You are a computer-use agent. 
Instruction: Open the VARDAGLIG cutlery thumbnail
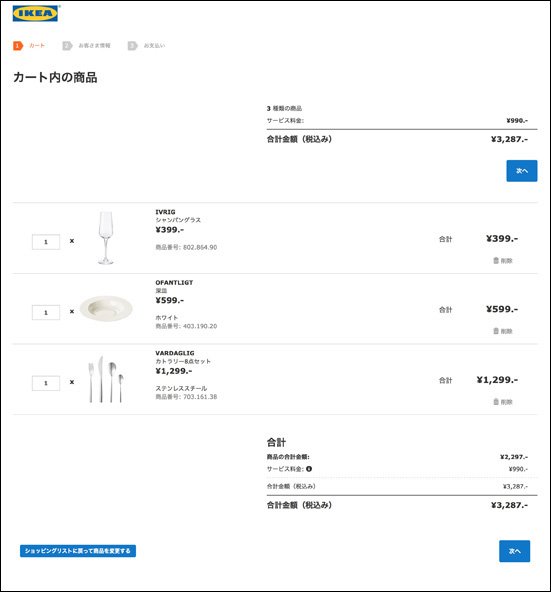(x=106, y=379)
